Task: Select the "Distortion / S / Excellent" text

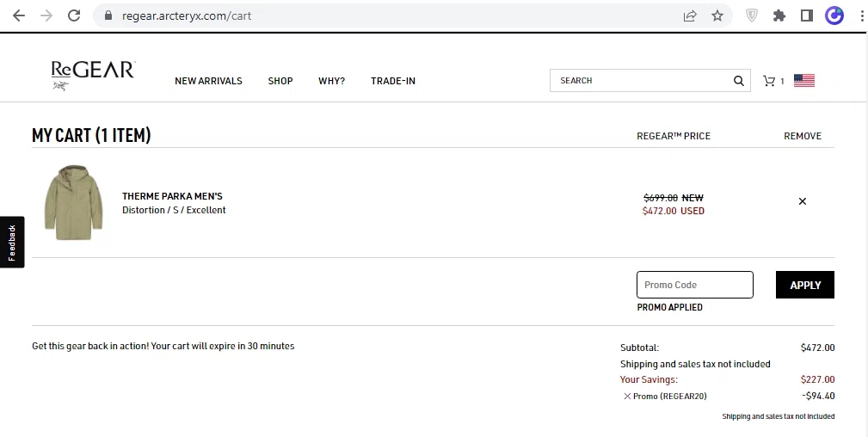Action: pos(174,210)
